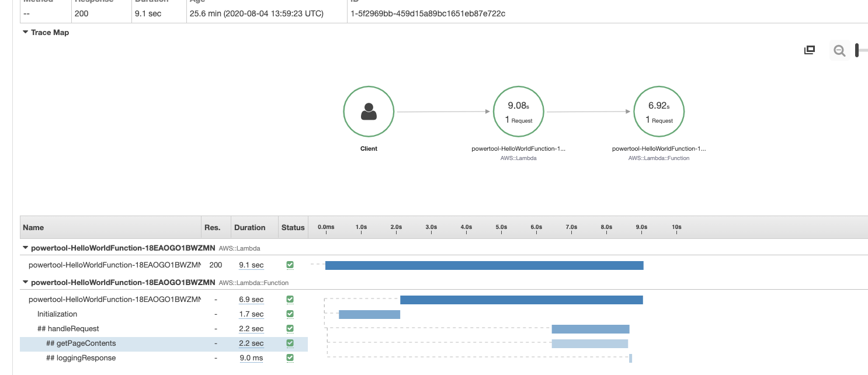Click the 25.6 min age value

(x=257, y=13)
